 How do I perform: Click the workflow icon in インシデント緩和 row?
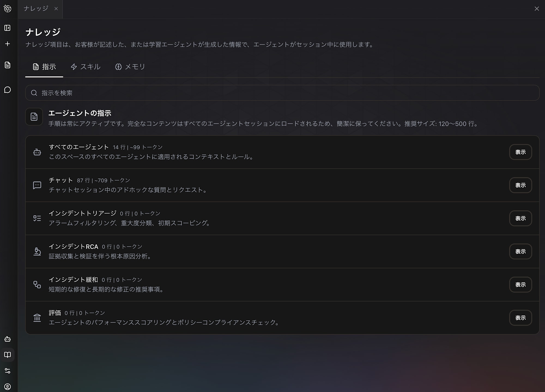(x=37, y=285)
